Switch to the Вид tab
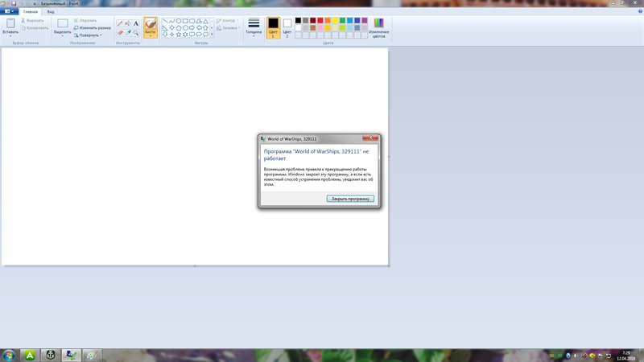This screenshot has width=644, height=362. 51,12
